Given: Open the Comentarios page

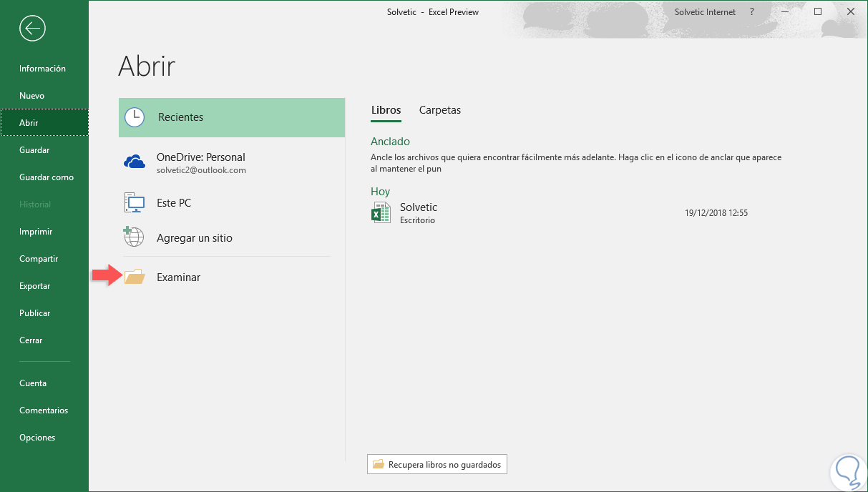Looking at the screenshot, I should pyautogui.click(x=44, y=410).
